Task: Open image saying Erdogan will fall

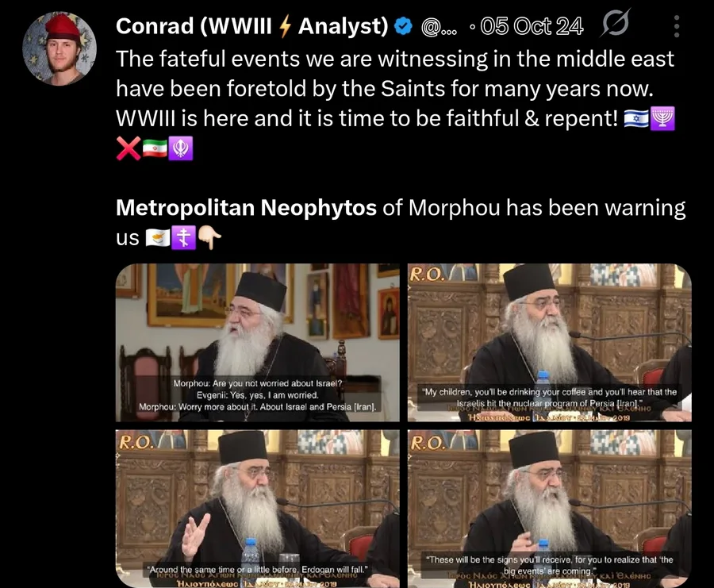Action: (257, 509)
